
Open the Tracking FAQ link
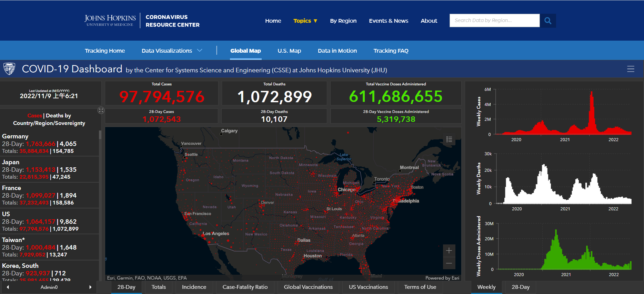[391, 51]
